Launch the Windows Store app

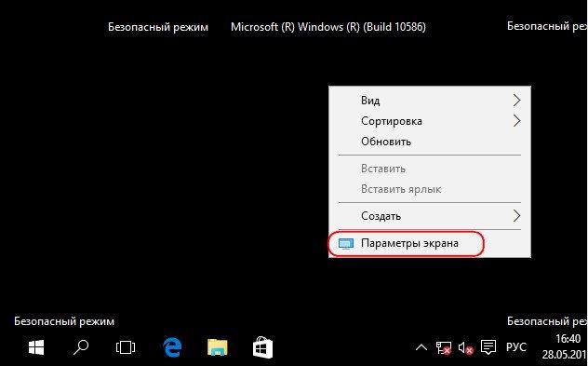point(262,347)
